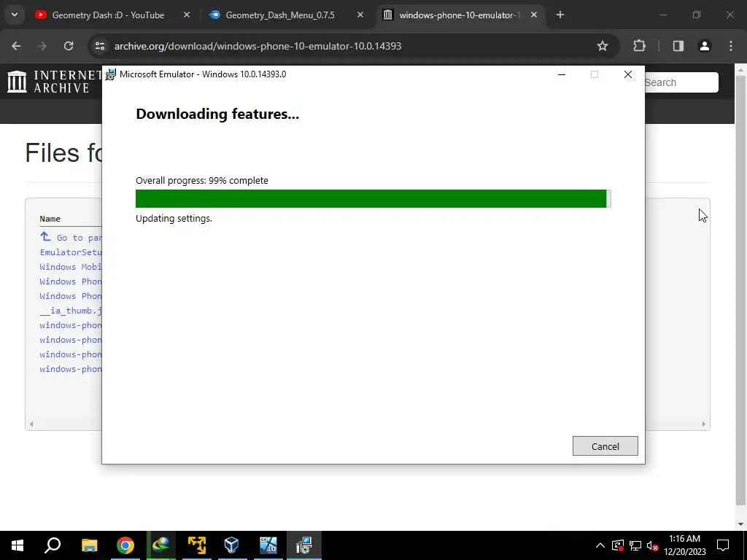Viewport: 747px width, 560px height.
Task: Close the Geometry Dash YouTube tab
Action: point(187,15)
